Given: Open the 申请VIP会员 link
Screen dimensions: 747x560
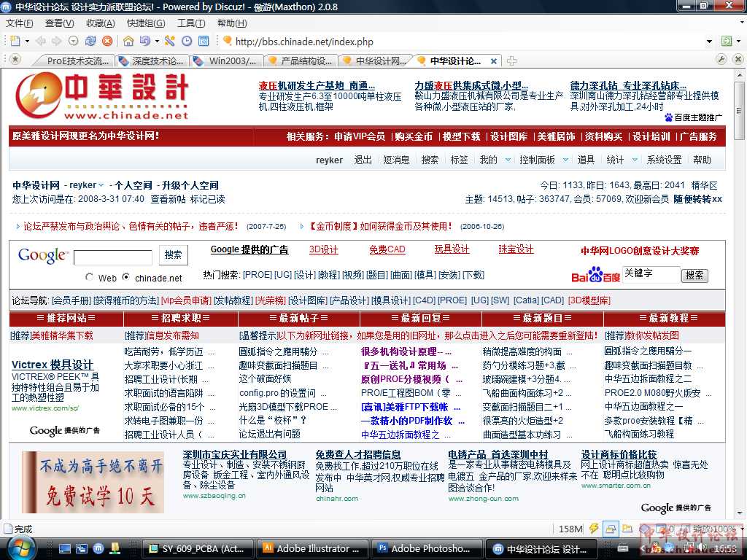Looking at the screenshot, I should 360,136.
